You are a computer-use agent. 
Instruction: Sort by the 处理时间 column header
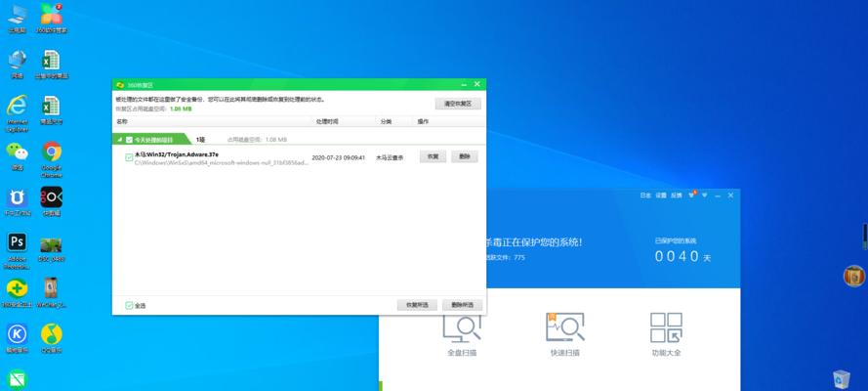(327, 121)
